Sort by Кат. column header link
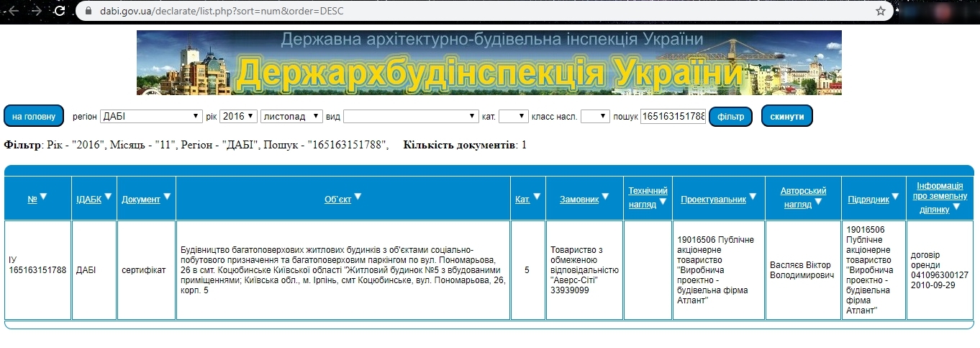Screen dimensions: 980x348 click(522, 200)
